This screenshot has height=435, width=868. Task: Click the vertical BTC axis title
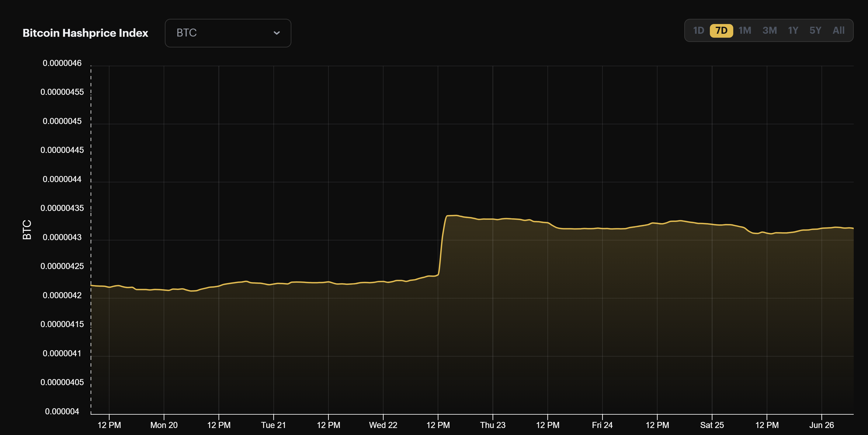point(27,230)
